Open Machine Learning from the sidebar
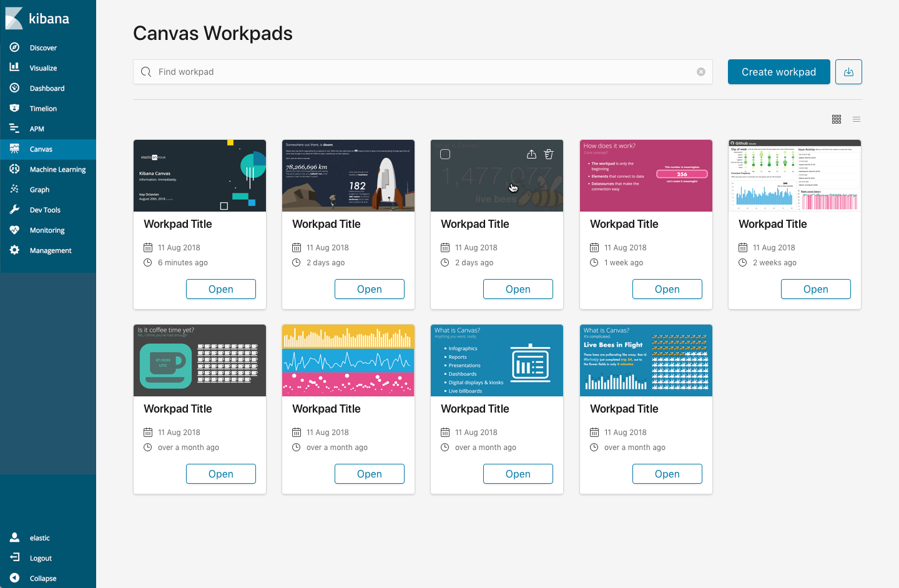The height and width of the screenshot is (588, 899). click(x=58, y=169)
